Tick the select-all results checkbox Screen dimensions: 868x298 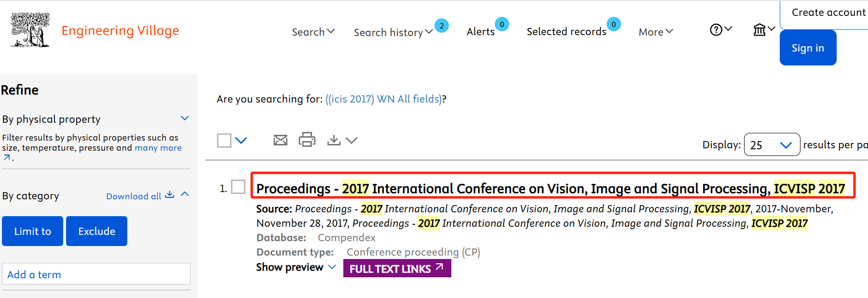click(224, 141)
